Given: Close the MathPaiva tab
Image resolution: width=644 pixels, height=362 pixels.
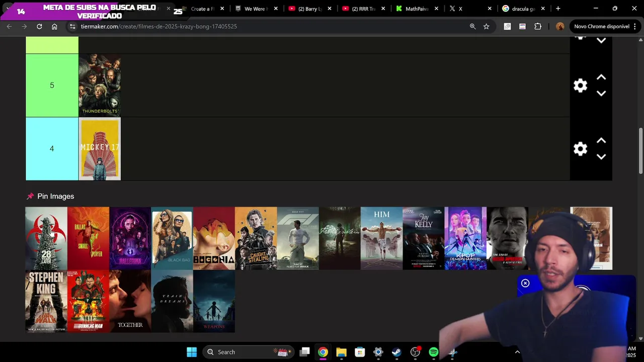Looking at the screenshot, I should [x=436, y=9].
